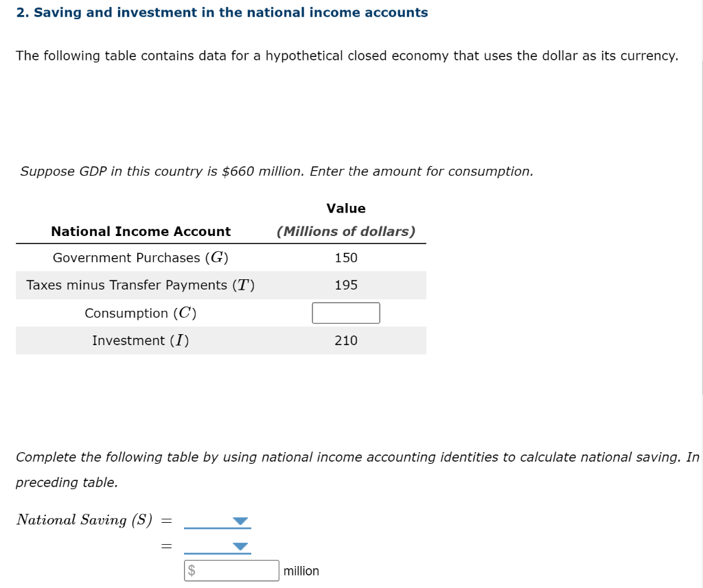The height and width of the screenshot is (588, 703).
Task: Select the value 210 for Investment
Action: (346, 340)
